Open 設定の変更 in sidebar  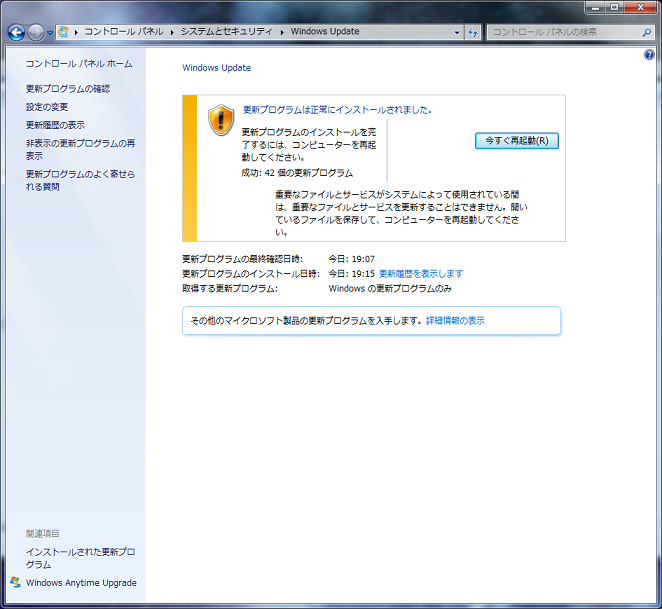[x=47, y=107]
